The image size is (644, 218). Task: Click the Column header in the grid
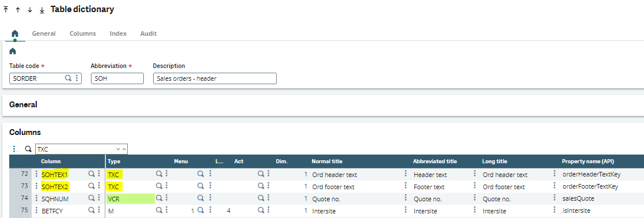pos(51,161)
